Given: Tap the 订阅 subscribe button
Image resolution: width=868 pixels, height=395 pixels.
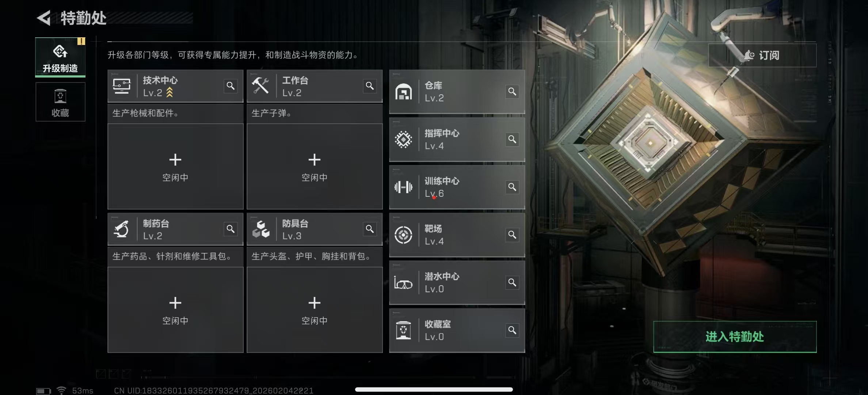Looking at the screenshot, I should [x=762, y=55].
